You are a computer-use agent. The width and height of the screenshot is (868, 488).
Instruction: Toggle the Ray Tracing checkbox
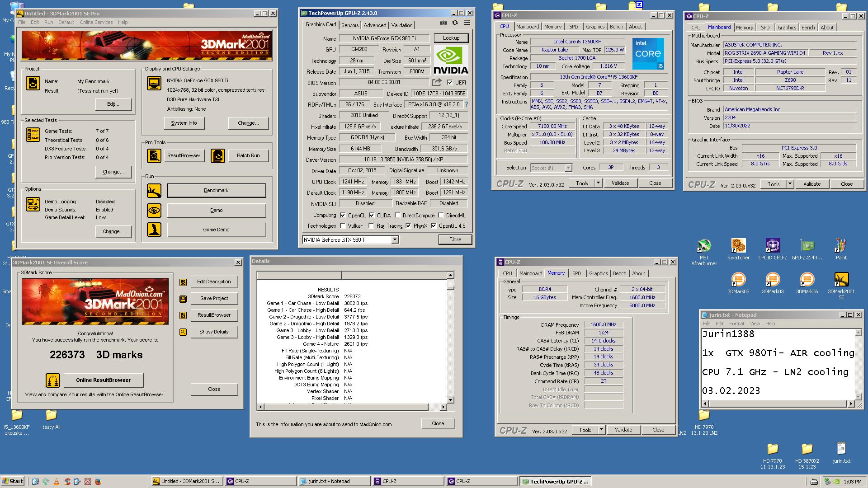(371, 226)
